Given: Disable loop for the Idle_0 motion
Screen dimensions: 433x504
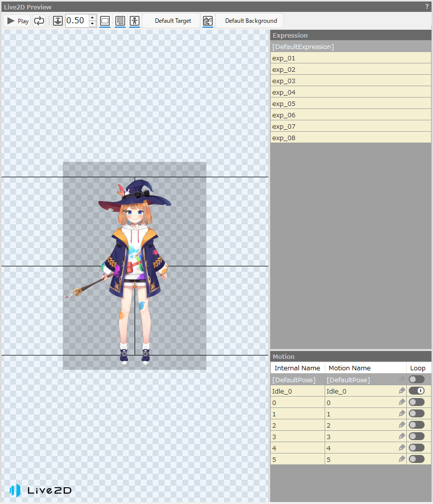Looking at the screenshot, I should click(417, 391).
